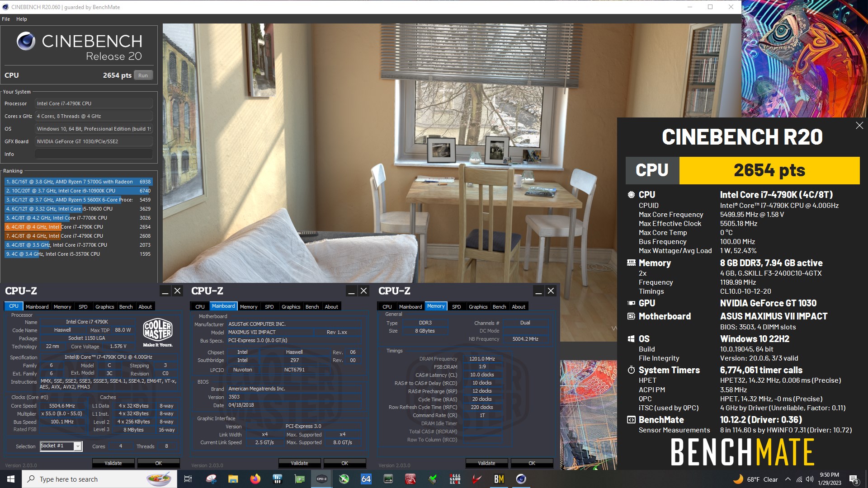Select ranking row Core i7-7700K

[x=79, y=218]
